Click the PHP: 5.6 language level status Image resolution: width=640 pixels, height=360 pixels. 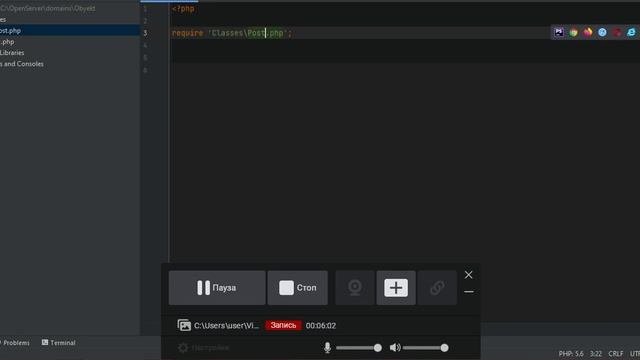click(x=571, y=353)
